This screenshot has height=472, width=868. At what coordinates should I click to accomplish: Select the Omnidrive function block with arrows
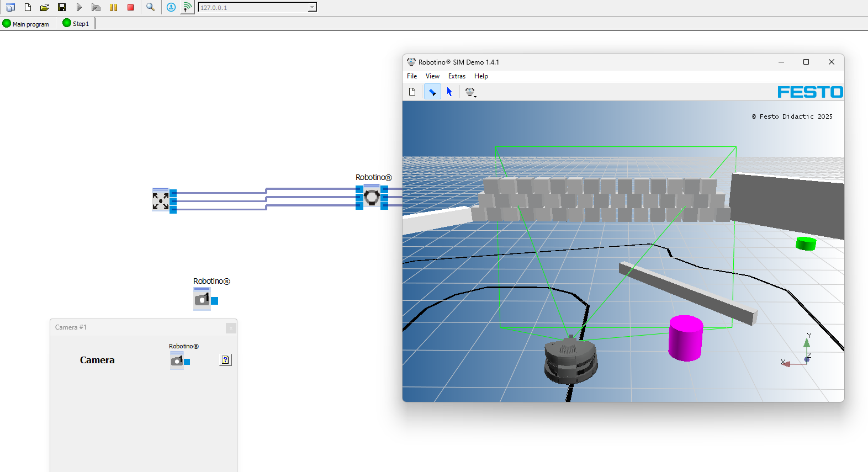(x=161, y=200)
